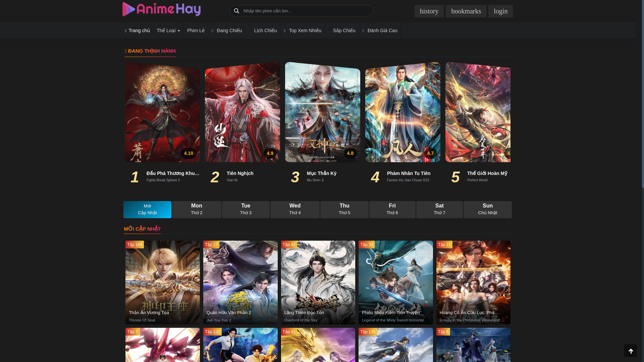This screenshot has height=362, width=644.
Task: Click the Mục Thần Ký title link
Action: coord(322,173)
